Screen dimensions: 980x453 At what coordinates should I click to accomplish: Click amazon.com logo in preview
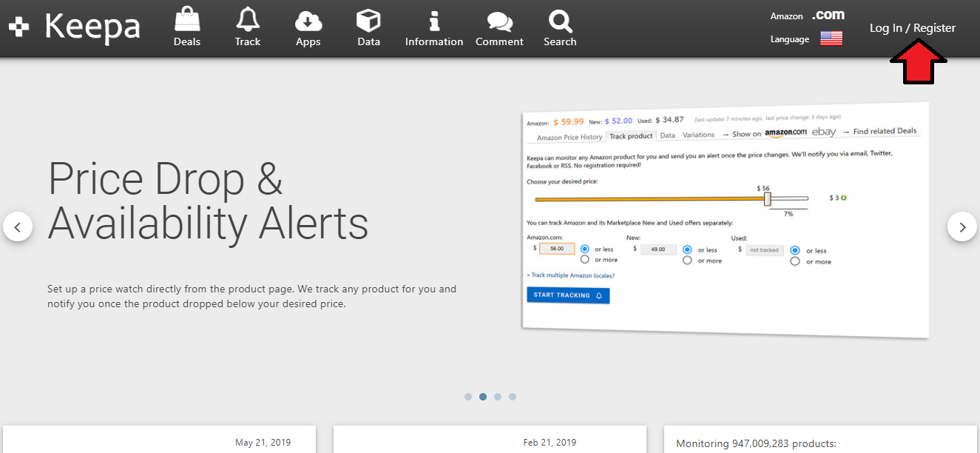pyautogui.click(x=785, y=132)
